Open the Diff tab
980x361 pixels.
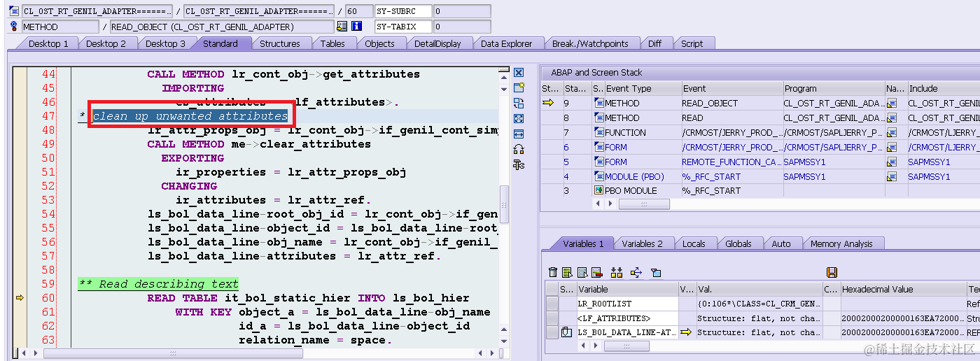click(x=654, y=43)
